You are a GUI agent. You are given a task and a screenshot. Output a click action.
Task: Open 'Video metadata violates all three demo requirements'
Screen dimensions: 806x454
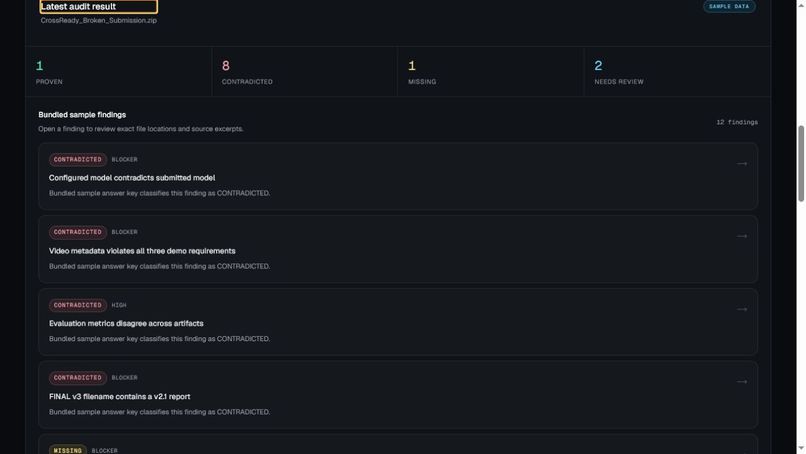(398, 249)
